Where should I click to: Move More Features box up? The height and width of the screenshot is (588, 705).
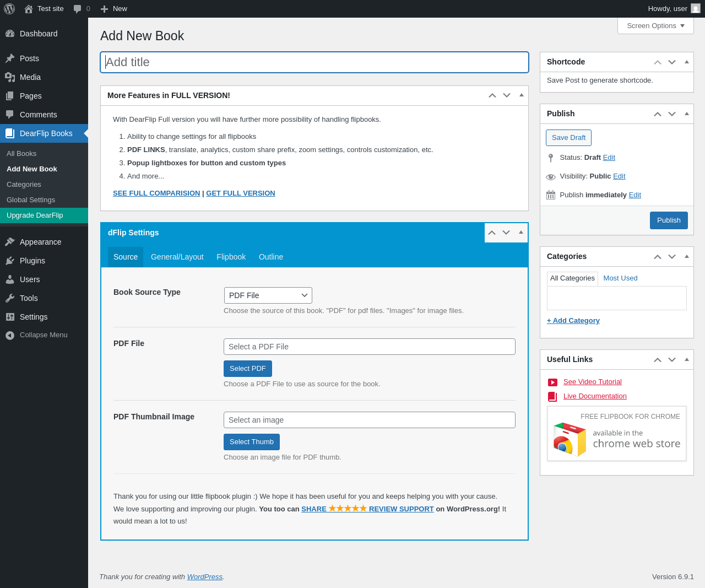(492, 95)
